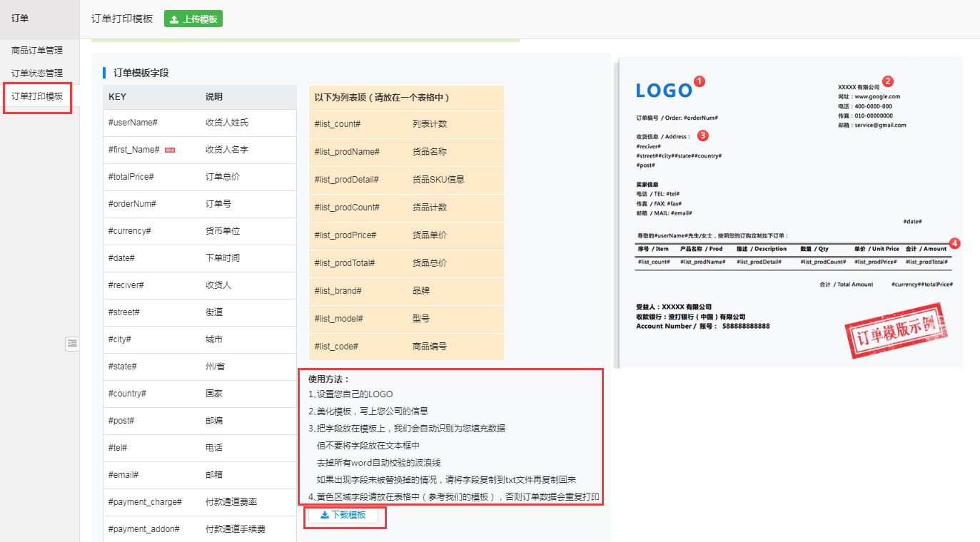This screenshot has width=980, height=542.
Task: Click the download icon in 下载模板 button
Action: pyautogui.click(x=327, y=516)
